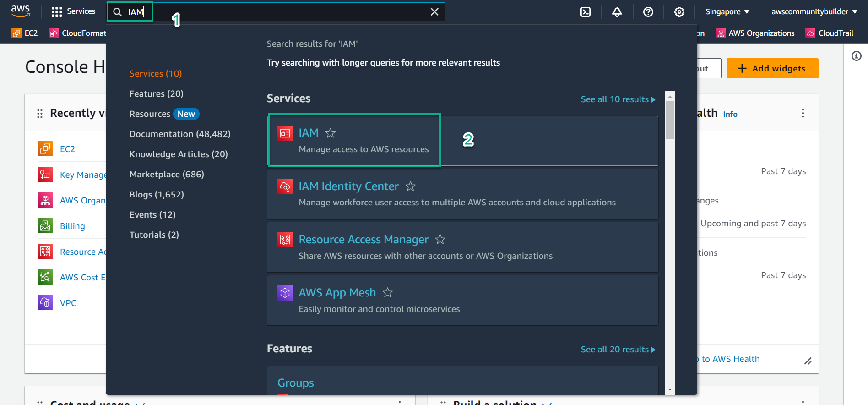Click the scrollbar up arrow
The height and width of the screenshot is (405, 868).
(x=670, y=96)
